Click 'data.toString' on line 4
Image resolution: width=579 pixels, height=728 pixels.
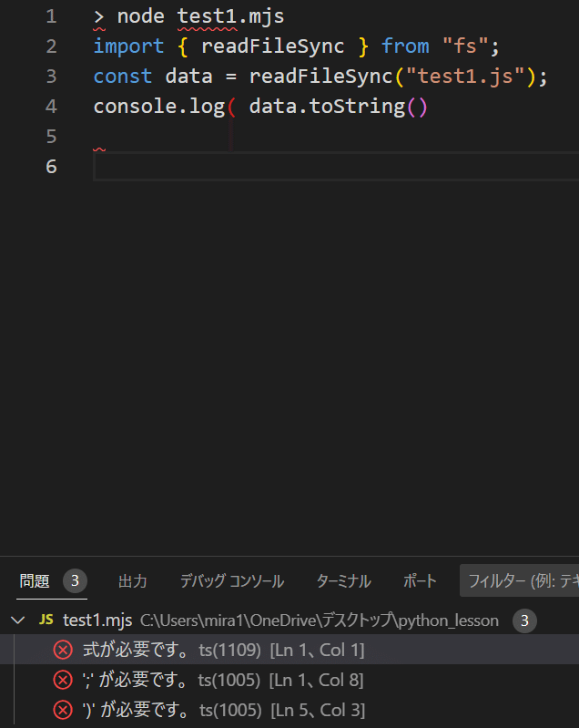point(327,107)
